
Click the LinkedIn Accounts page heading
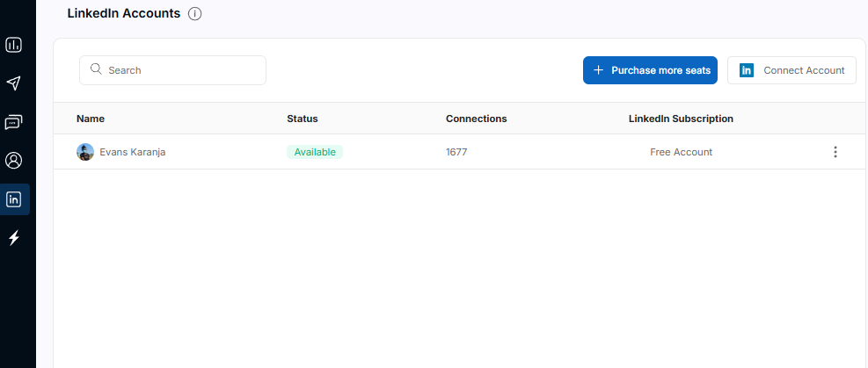pyautogui.click(x=124, y=13)
